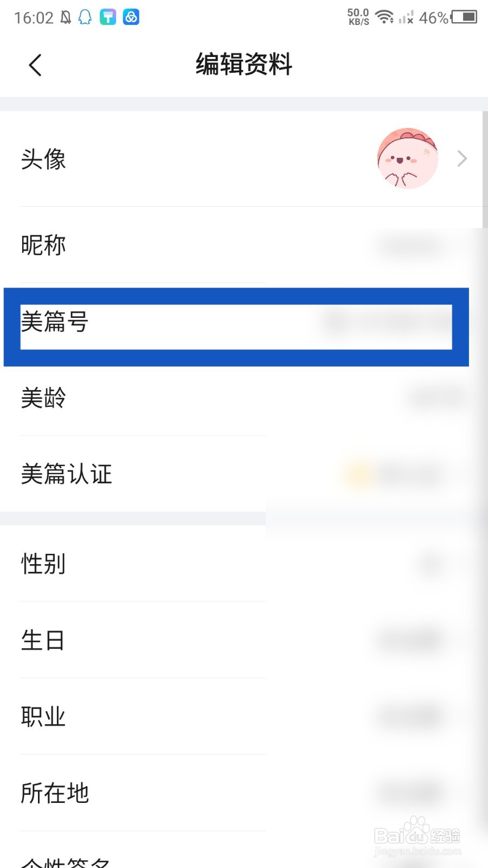The image size is (488, 868).
Task: Edit the 昵称 nickname field
Action: coord(241,245)
